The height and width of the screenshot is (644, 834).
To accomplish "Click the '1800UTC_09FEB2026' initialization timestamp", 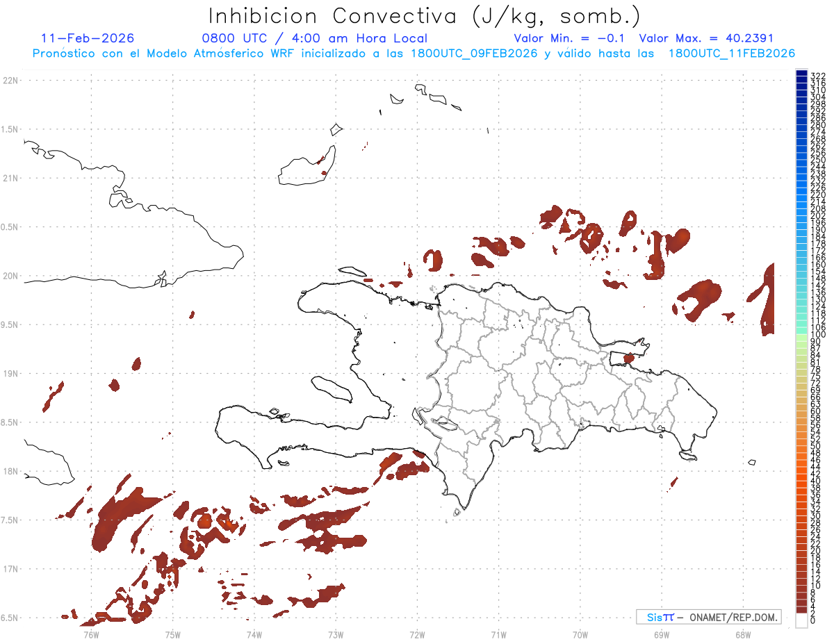I will coord(474,53).
